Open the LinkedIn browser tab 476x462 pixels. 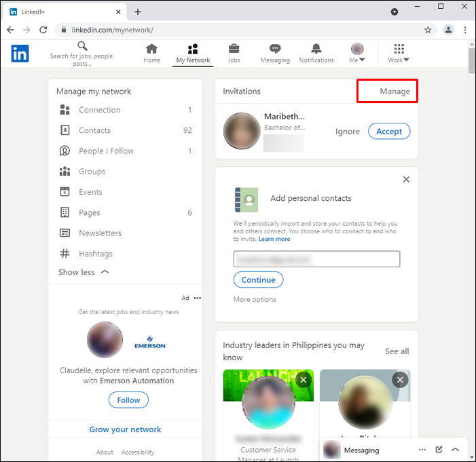(64, 12)
